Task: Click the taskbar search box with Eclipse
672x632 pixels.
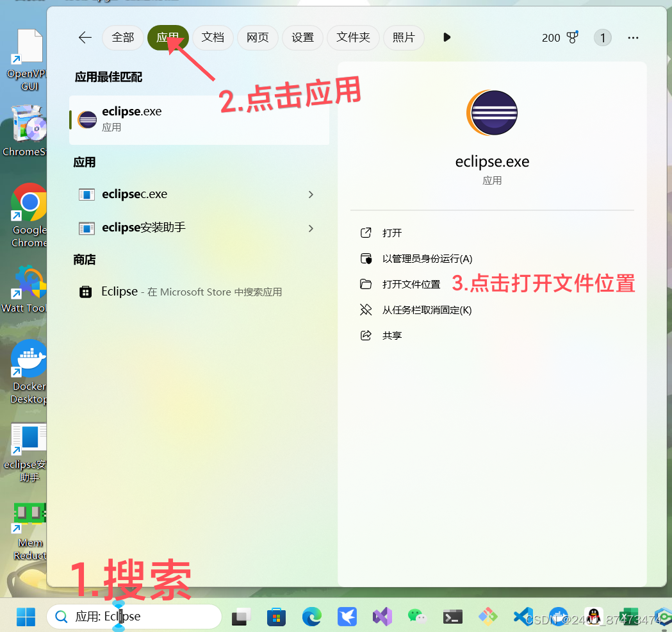Action: tap(134, 617)
